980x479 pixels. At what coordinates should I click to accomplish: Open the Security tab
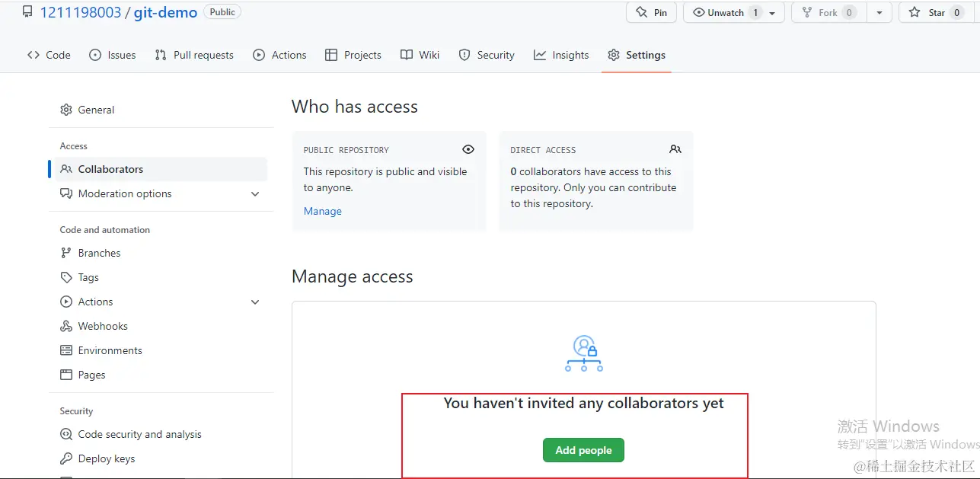point(487,55)
